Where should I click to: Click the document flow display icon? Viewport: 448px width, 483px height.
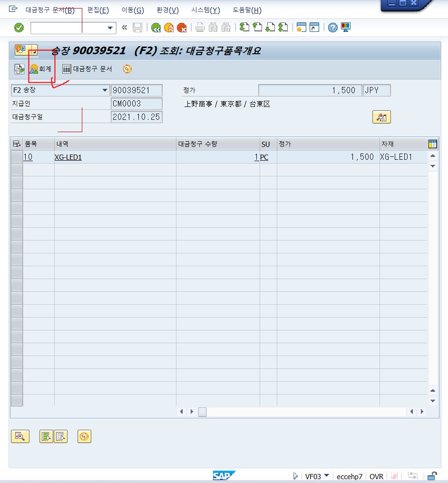click(x=19, y=69)
